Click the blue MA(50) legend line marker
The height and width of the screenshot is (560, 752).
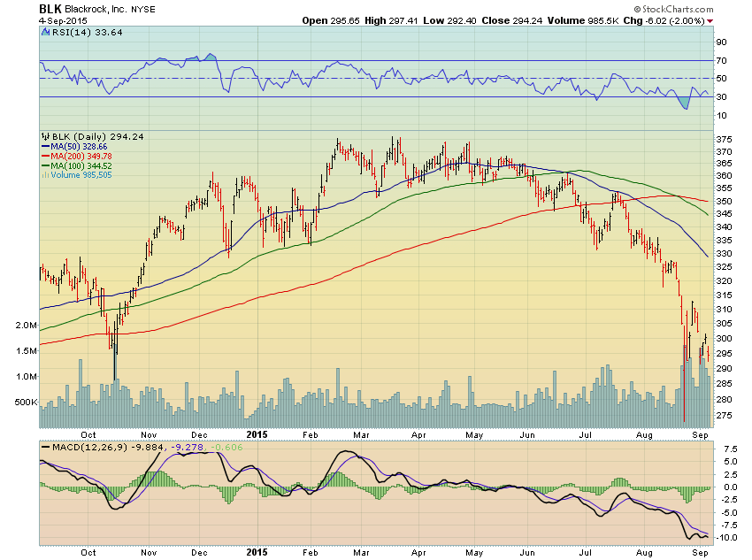pos(45,147)
